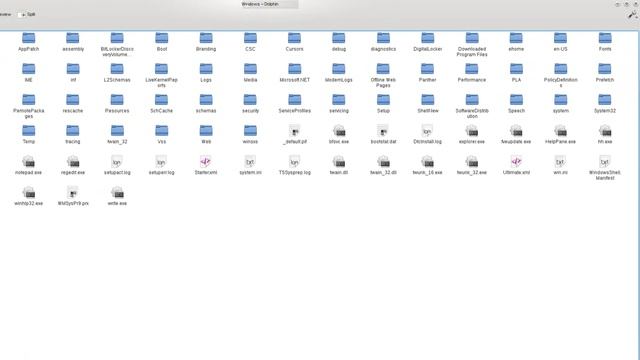Select the notepad.exe file icon
The width and height of the screenshot is (640, 360).
(x=29, y=162)
